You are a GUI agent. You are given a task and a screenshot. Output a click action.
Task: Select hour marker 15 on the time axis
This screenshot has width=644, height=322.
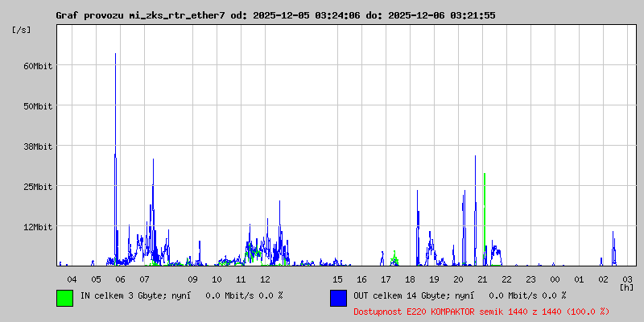[x=337, y=279]
